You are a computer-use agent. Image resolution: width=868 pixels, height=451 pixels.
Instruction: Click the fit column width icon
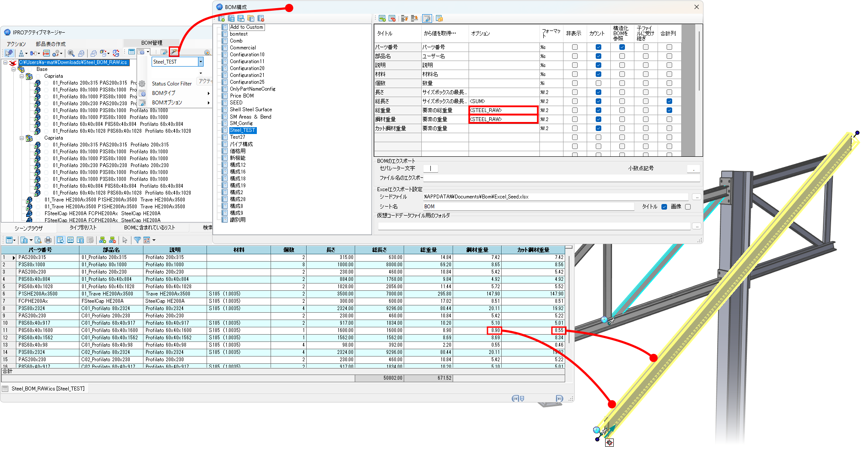[70, 240]
